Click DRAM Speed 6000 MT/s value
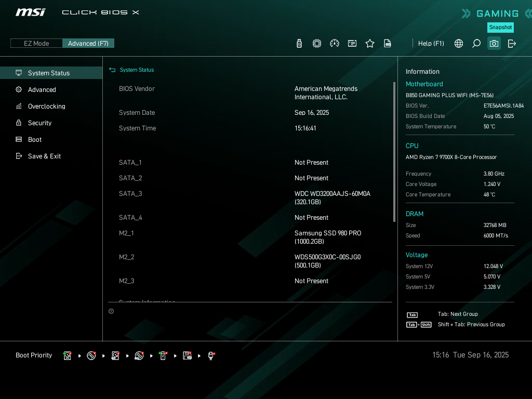 (496, 235)
